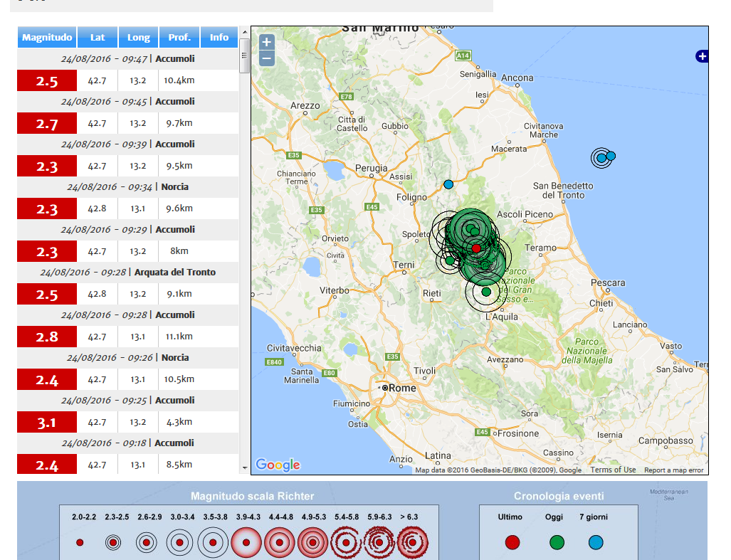Expand the blue plus panel control

(x=702, y=55)
